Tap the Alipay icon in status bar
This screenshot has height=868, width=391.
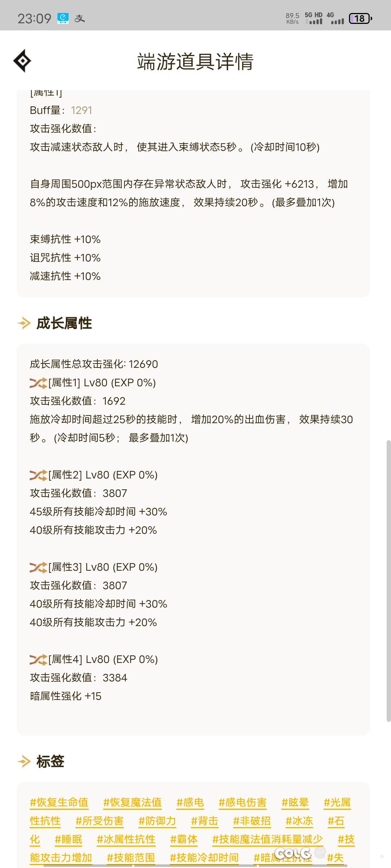click(x=80, y=18)
